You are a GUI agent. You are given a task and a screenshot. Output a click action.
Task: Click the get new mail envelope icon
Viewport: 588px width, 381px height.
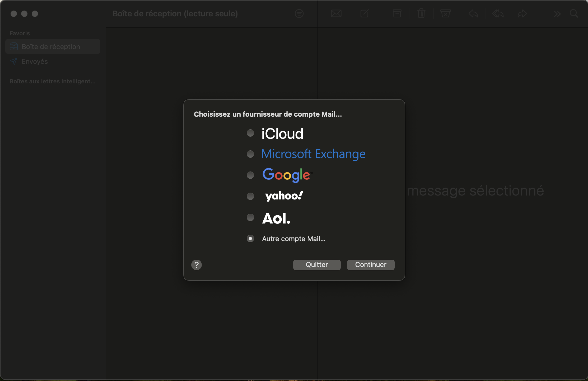pos(336,13)
